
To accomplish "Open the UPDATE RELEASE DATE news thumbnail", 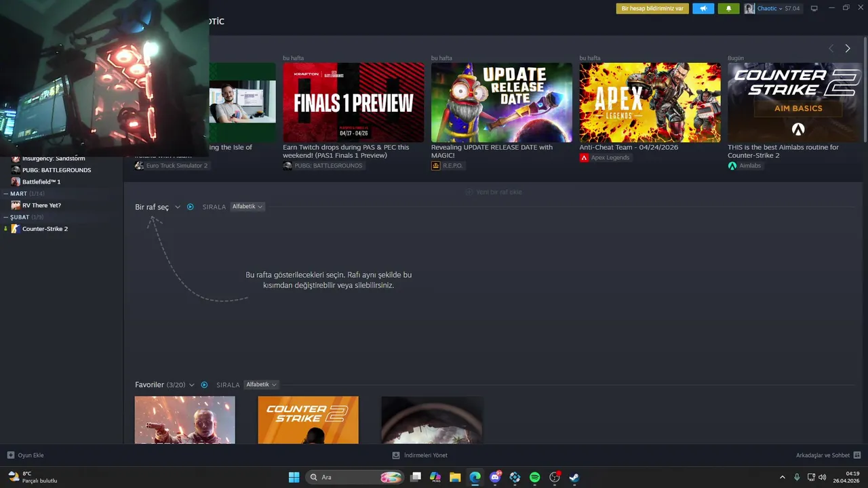I will click(x=502, y=102).
